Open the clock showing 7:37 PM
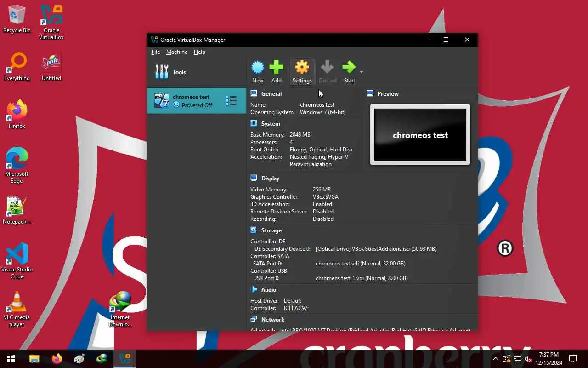 pos(549,359)
